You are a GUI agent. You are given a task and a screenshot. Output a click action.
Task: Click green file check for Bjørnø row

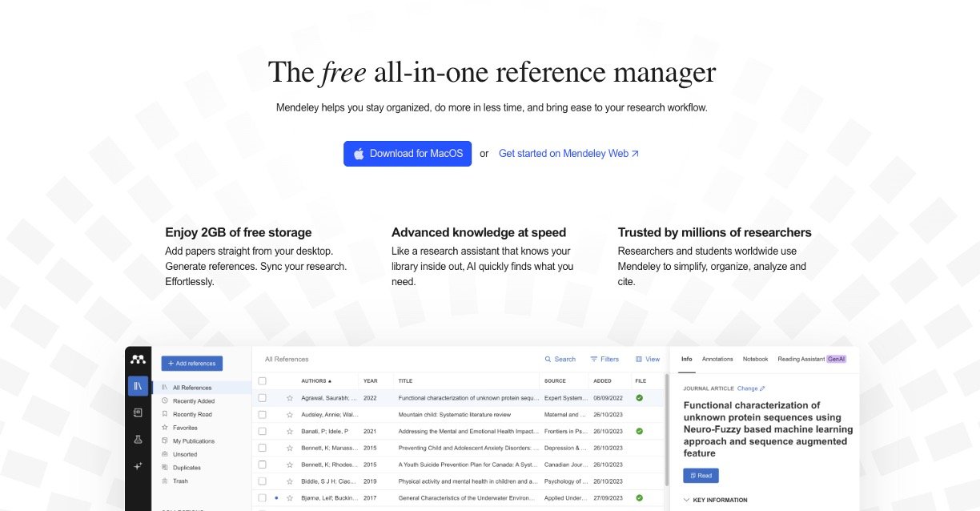point(640,497)
